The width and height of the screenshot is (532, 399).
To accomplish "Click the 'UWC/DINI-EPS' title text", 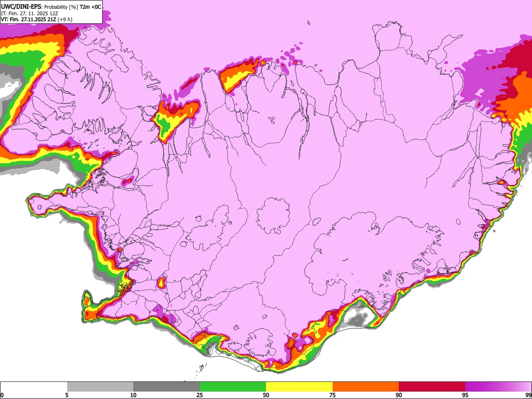I will pos(21,7).
